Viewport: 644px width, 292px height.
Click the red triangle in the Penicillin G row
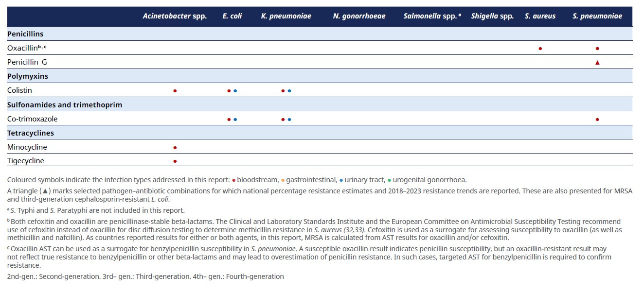pos(597,63)
